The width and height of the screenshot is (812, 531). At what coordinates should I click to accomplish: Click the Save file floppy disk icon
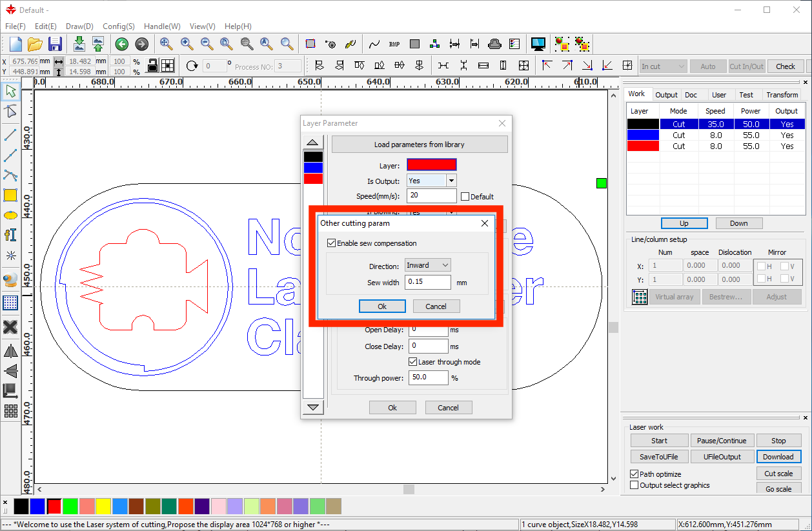point(55,44)
